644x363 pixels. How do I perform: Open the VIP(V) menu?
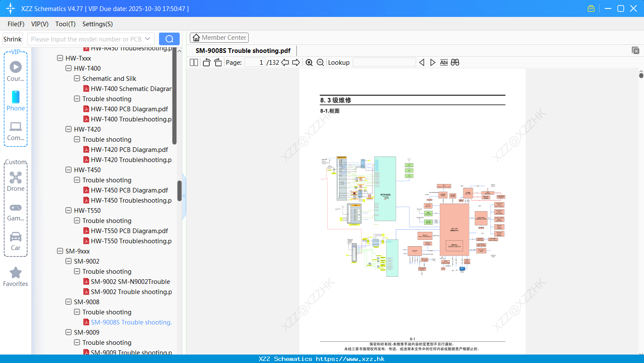(40, 24)
